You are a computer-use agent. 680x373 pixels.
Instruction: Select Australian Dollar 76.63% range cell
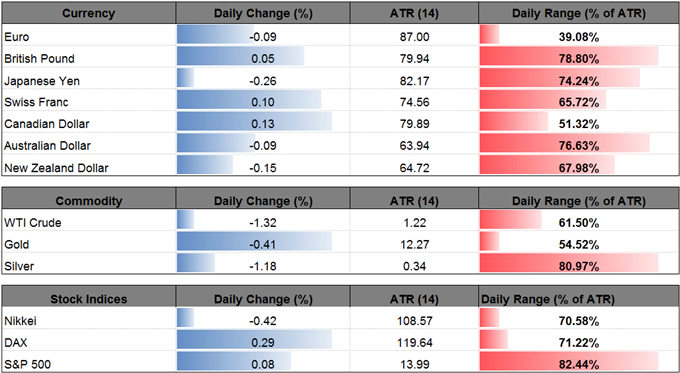coord(579,143)
